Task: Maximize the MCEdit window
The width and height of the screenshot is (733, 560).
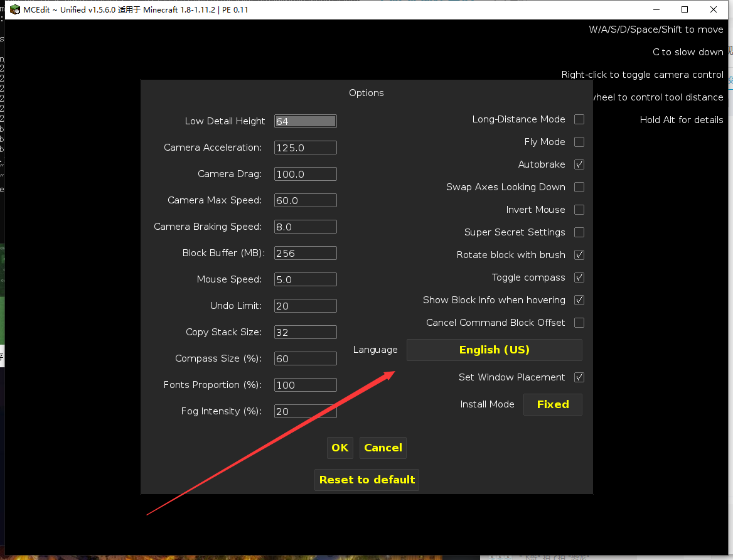Action: (685, 9)
